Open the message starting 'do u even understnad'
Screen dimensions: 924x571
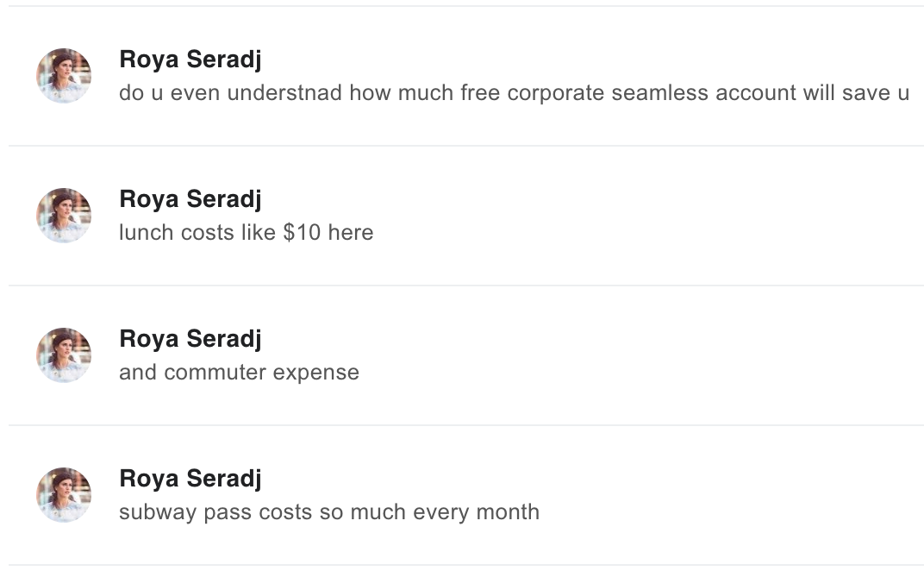click(x=514, y=93)
